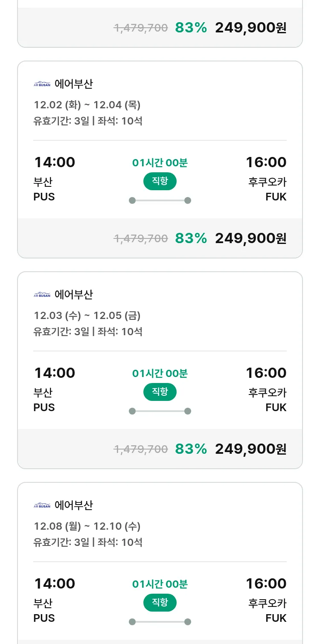Tap the 직항 badge on 12.03 flight
The width and height of the screenshot is (320, 644).
coord(160,392)
